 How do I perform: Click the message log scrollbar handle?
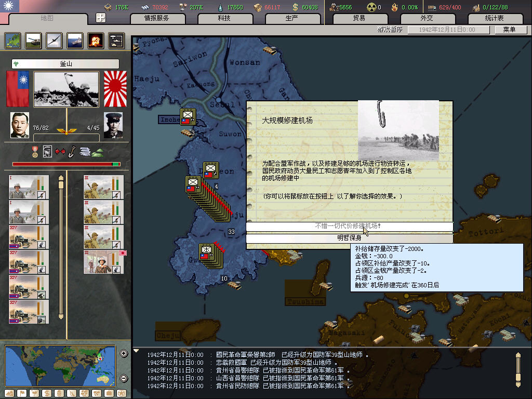point(518,377)
